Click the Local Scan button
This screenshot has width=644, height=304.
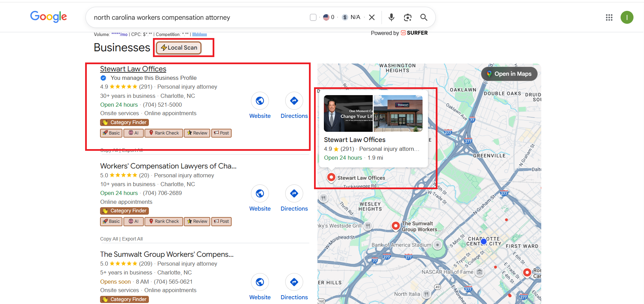click(179, 48)
